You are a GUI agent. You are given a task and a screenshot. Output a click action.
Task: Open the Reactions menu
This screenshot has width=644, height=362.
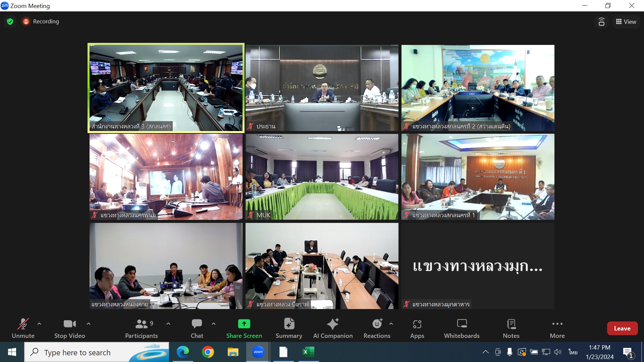coord(377,328)
